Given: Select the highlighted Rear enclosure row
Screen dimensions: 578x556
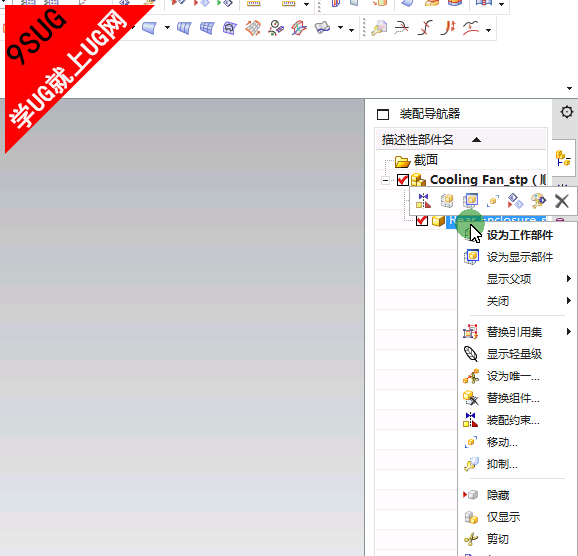Looking at the screenshot, I should (496, 221).
